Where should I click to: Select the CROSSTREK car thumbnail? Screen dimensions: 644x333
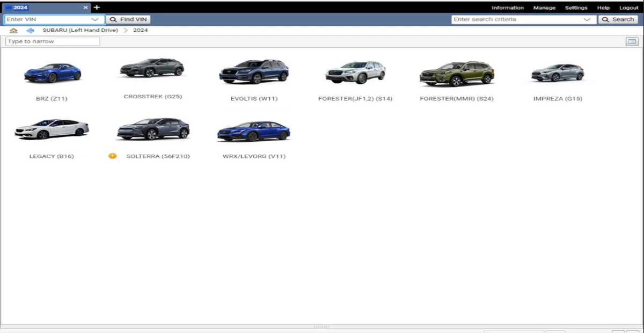[x=152, y=68]
